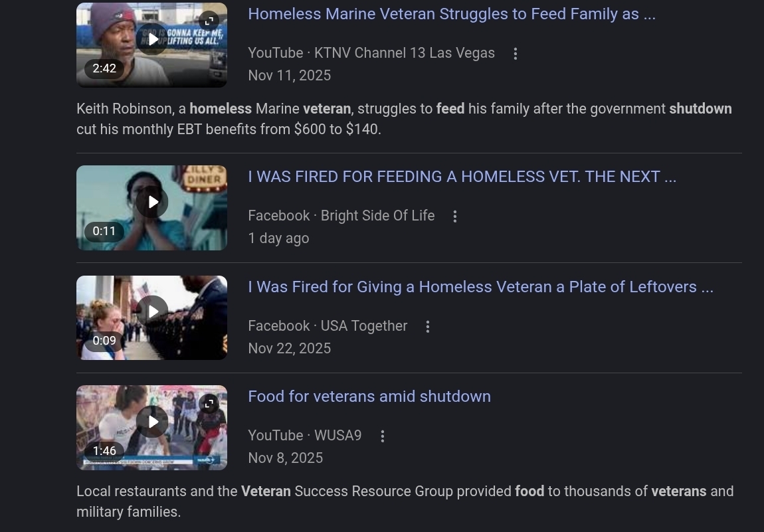Viewport: 764px width, 532px height.
Task: Open 'I Was Fired for Giving a Homeless Veteran' link
Action: click(480, 287)
